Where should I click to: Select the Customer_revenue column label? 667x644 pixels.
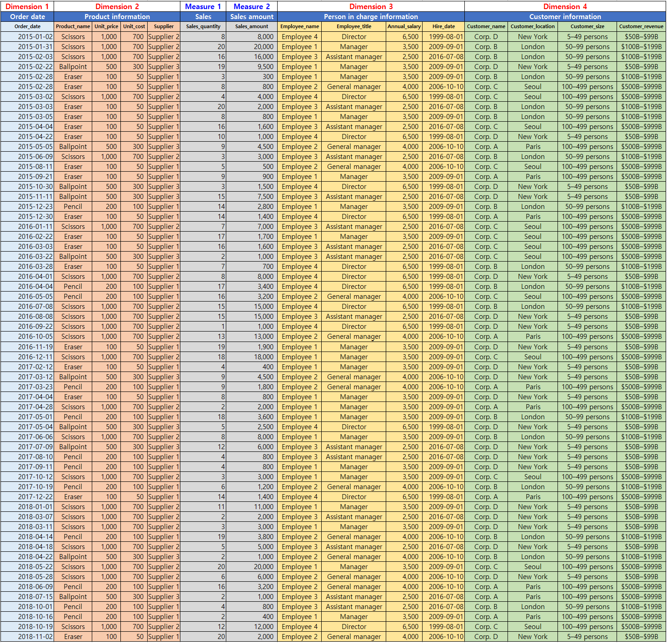point(641,26)
